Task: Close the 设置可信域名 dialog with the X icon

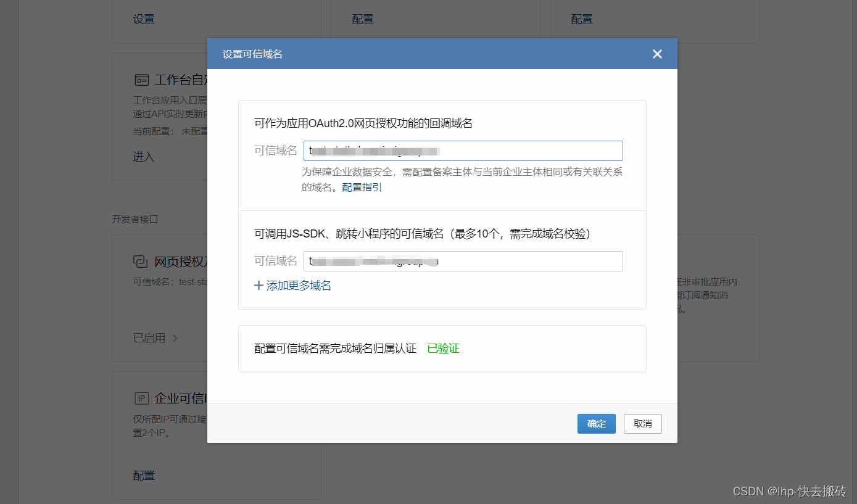Action: [x=657, y=54]
